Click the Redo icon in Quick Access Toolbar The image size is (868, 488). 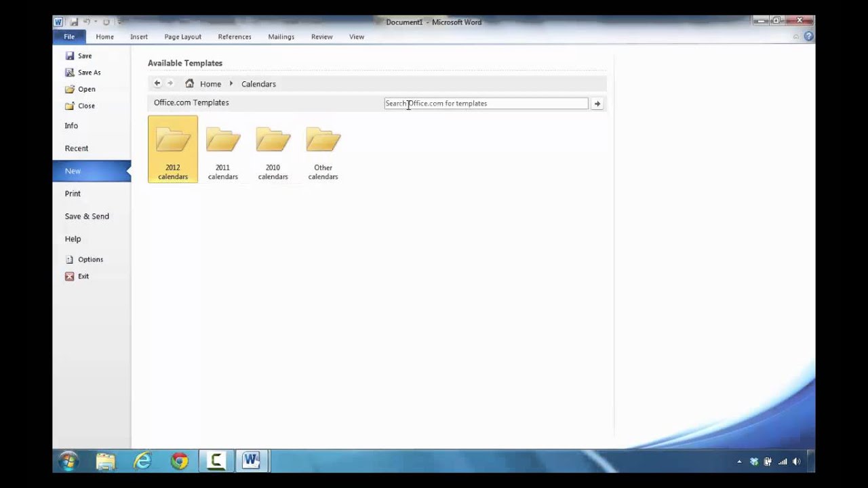point(106,22)
